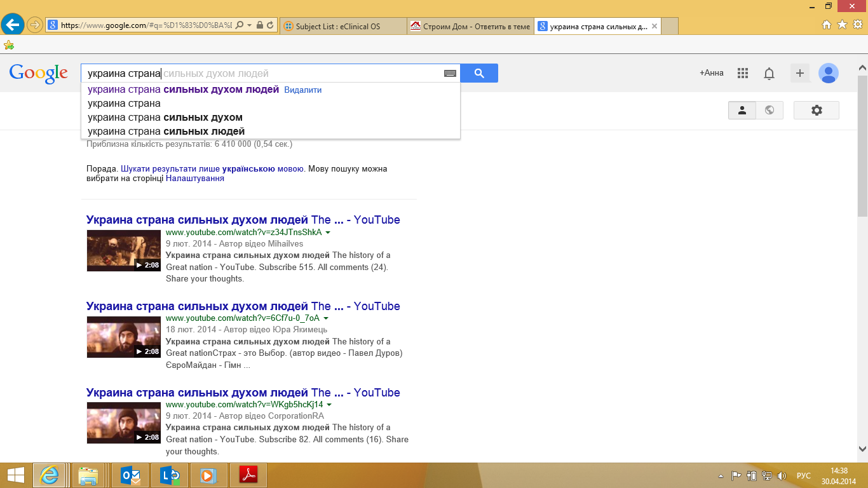Screen dimensions: 868x488
Task: Click the Шукати результати лише українською мовою link
Action: [212, 169]
